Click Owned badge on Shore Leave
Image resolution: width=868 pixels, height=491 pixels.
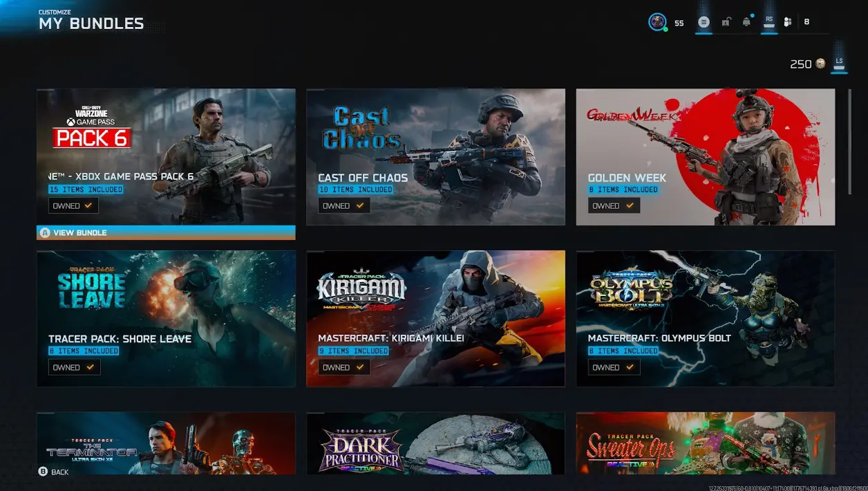(x=74, y=367)
